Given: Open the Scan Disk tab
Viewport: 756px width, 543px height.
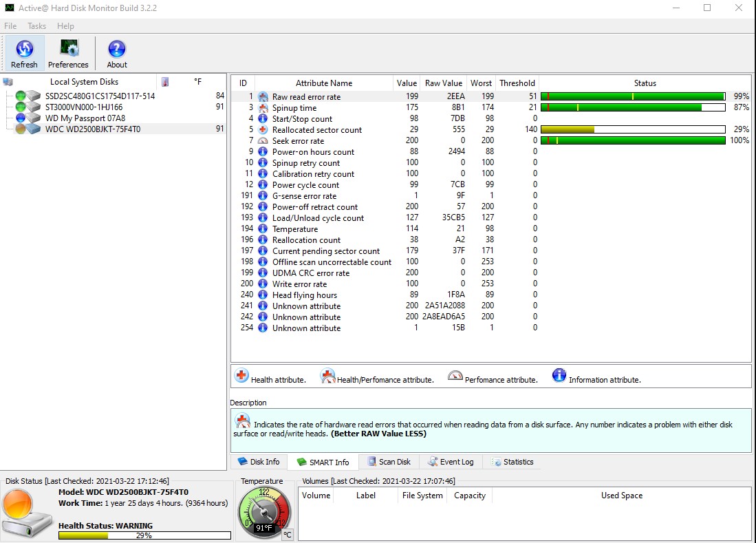Looking at the screenshot, I should (389, 462).
